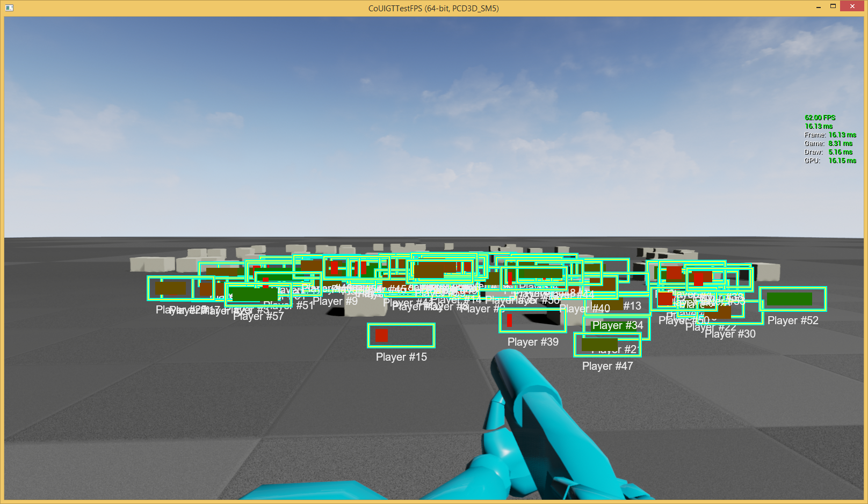Select the Player #39 name label

click(x=533, y=342)
